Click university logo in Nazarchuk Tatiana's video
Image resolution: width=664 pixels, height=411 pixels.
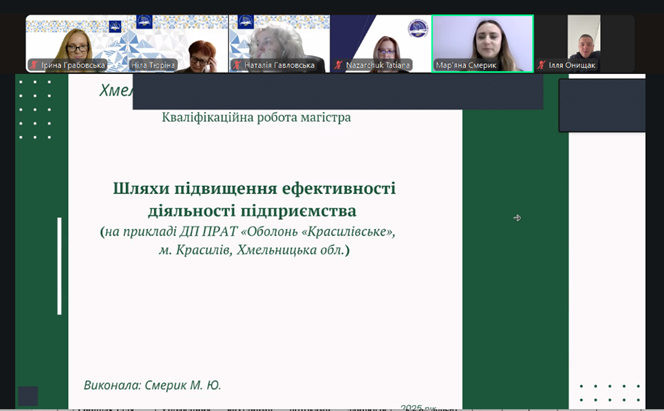point(416,28)
